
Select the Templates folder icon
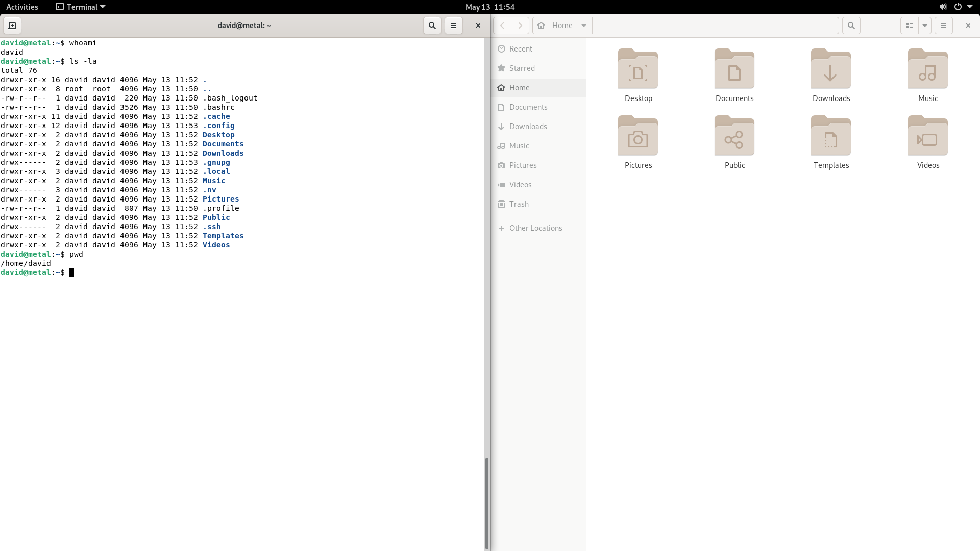click(831, 136)
